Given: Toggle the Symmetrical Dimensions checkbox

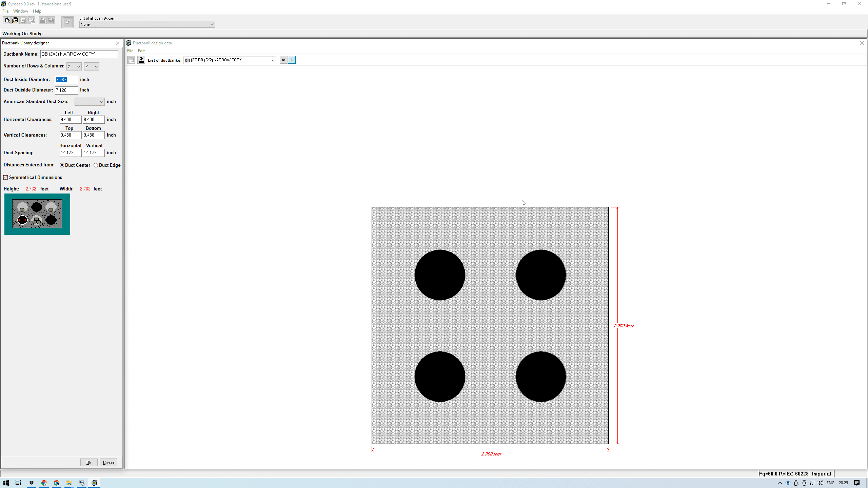Looking at the screenshot, I should 6,178.
